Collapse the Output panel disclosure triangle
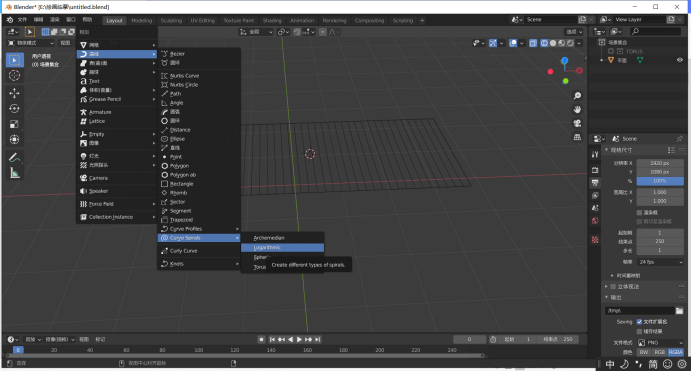 pos(607,297)
